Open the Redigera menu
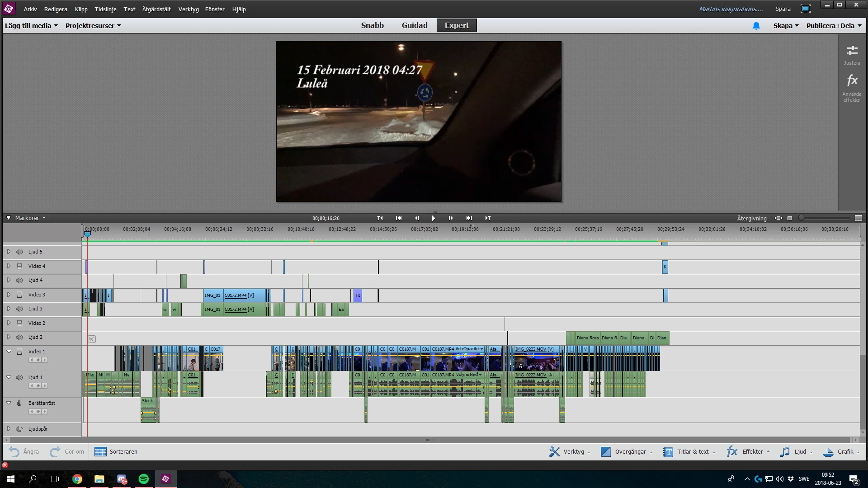 (56, 9)
